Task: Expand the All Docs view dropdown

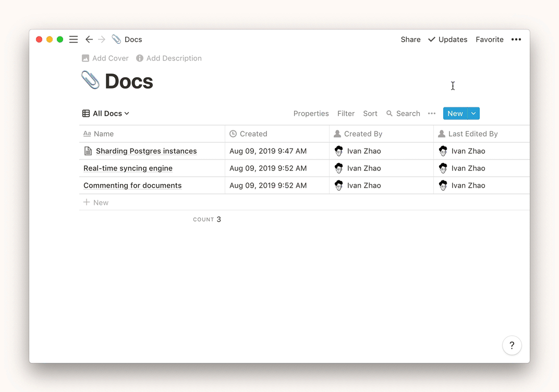Action: pos(106,114)
